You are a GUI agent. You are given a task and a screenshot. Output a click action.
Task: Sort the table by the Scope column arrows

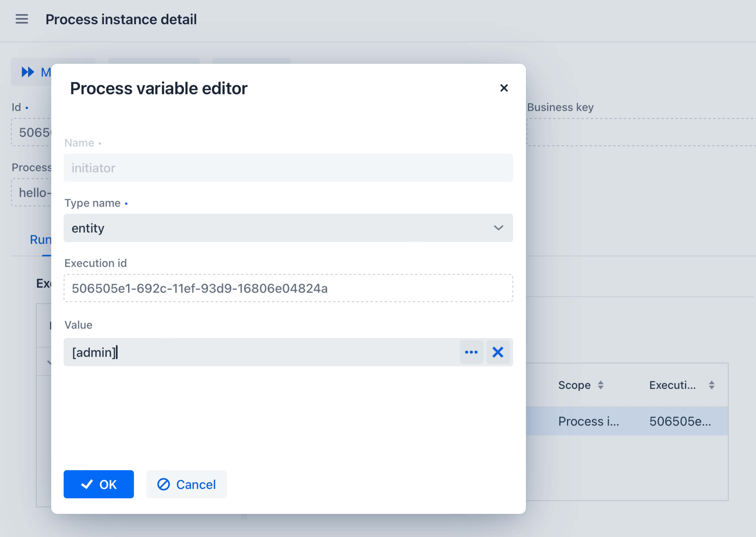coord(601,385)
